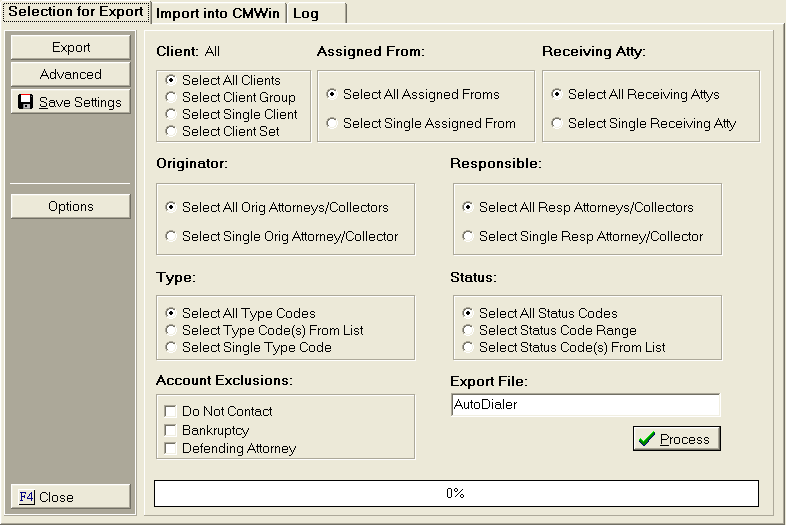
Task: Choose Select Client Group option
Action: [172, 97]
